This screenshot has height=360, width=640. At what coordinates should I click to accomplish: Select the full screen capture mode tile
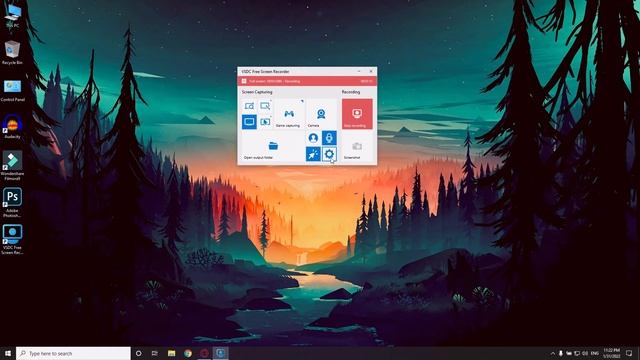coord(249,122)
